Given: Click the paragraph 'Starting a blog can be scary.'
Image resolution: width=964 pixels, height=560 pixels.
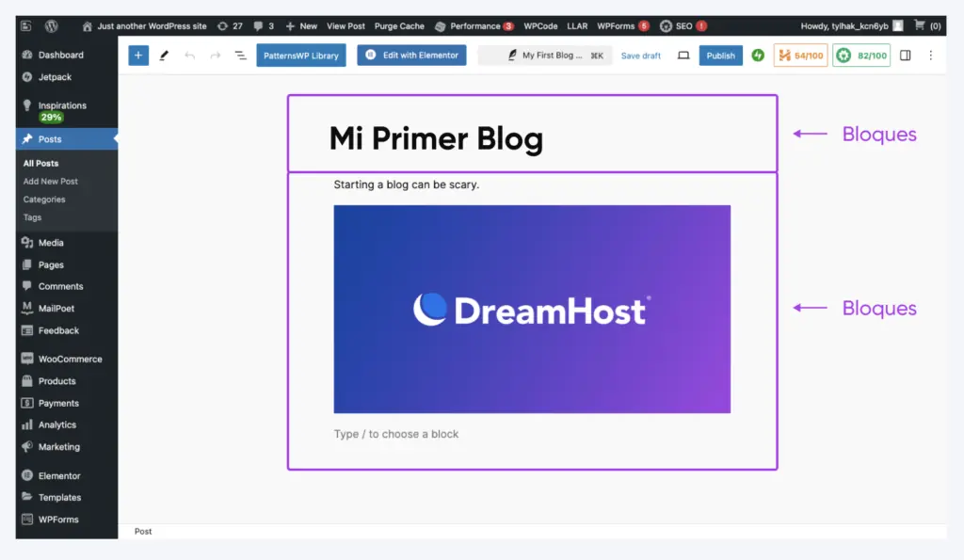Looking at the screenshot, I should click(x=407, y=184).
